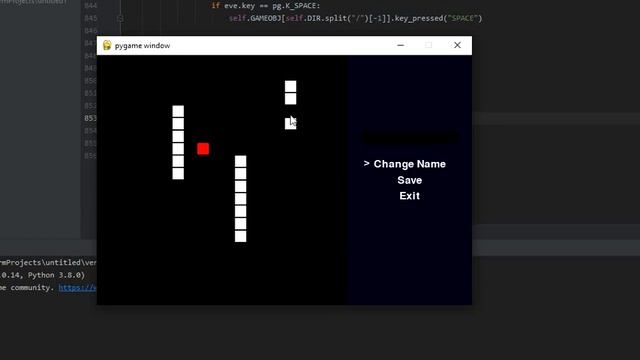640x360 pixels.
Task: Click line number 845 in editor gutter
Action: point(91,18)
